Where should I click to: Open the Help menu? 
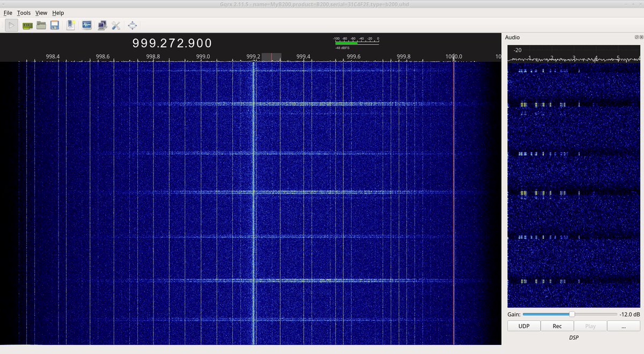[58, 13]
